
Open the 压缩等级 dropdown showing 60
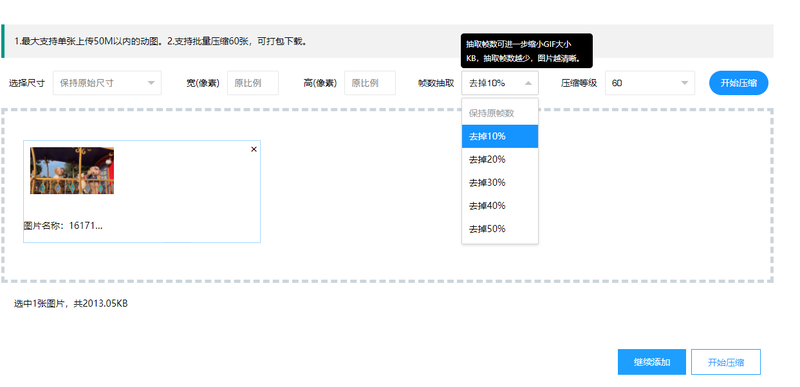click(650, 83)
